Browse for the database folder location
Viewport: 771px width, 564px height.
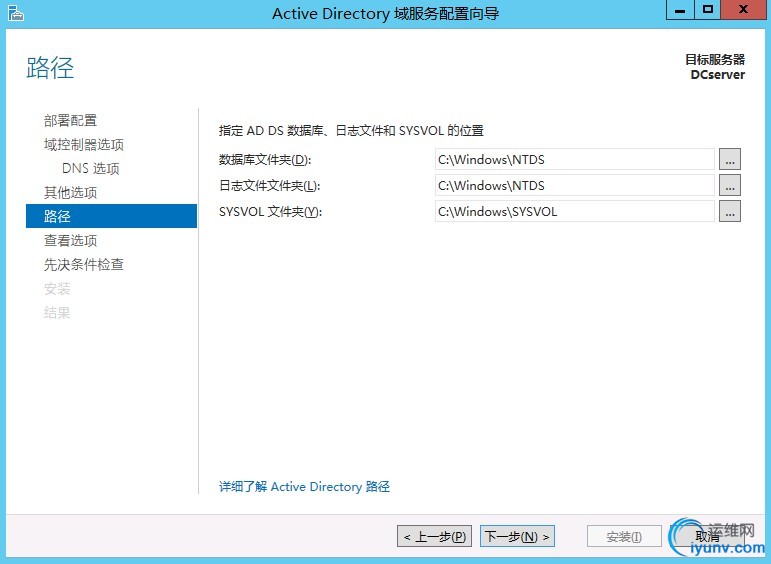pyautogui.click(x=730, y=159)
